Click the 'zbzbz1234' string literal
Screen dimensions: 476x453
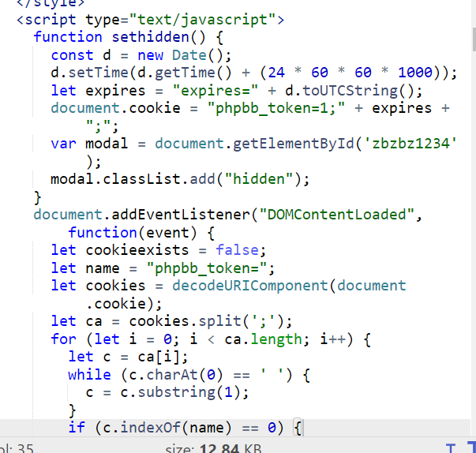pos(410,144)
